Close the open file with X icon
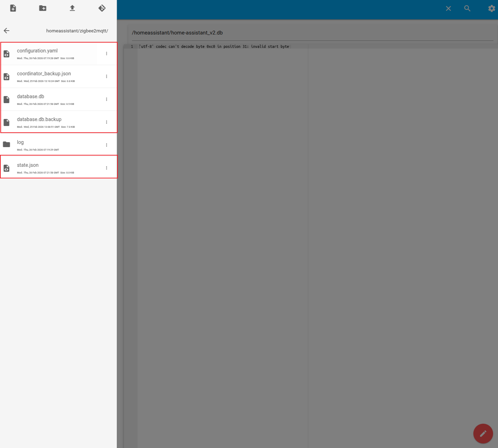Screen dimensions: 498x448 pyautogui.click(x=448, y=8)
